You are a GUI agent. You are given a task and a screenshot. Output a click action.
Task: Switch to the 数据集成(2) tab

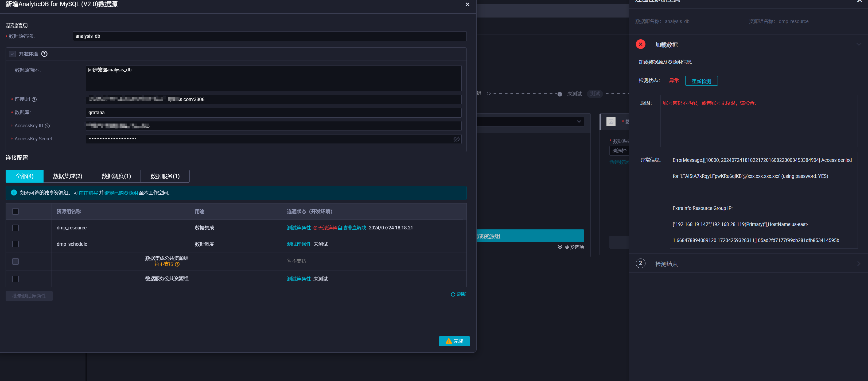point(68,176)
